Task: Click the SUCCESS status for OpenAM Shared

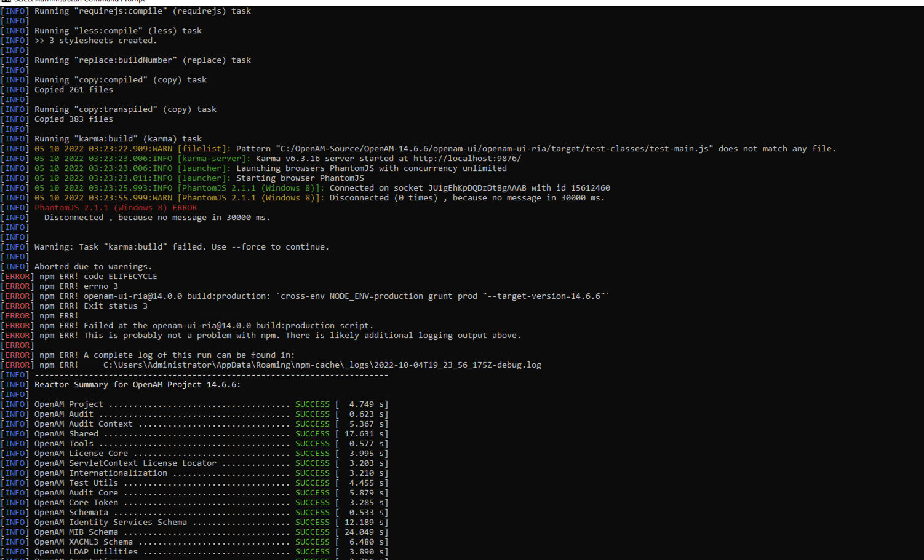Action: tap(313, 434)
